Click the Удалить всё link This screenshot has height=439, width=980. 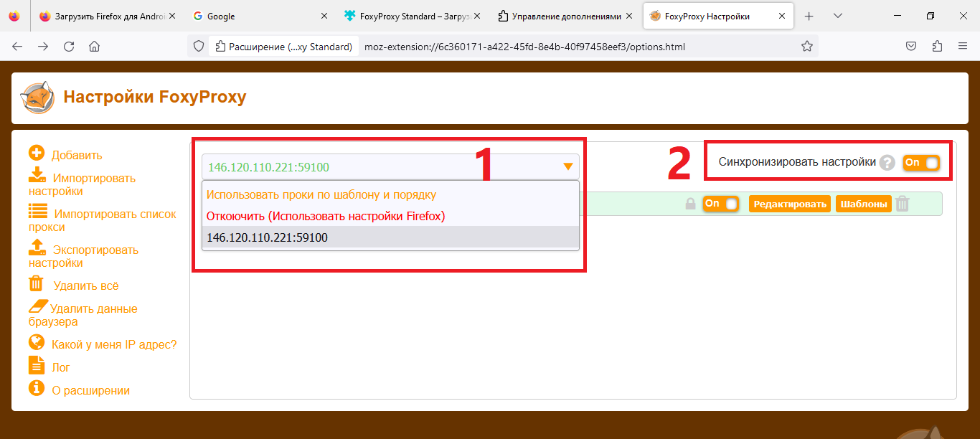(x=85, y=285)
